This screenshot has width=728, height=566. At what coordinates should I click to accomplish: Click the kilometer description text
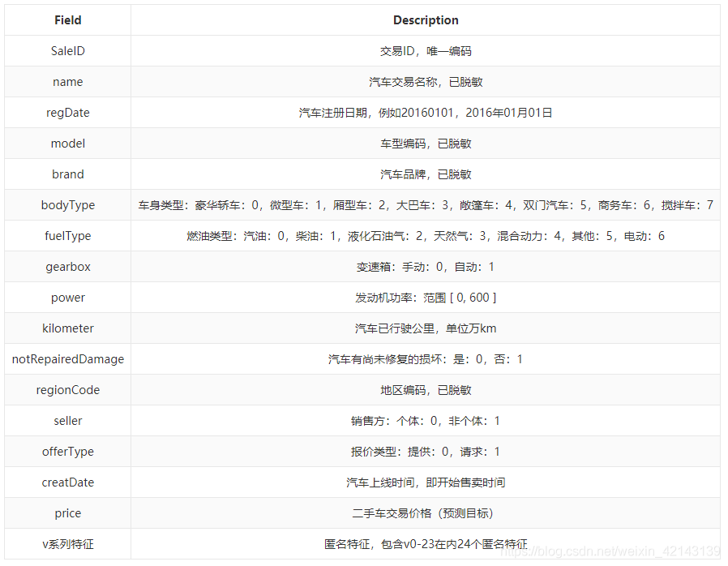click(425, 328)
